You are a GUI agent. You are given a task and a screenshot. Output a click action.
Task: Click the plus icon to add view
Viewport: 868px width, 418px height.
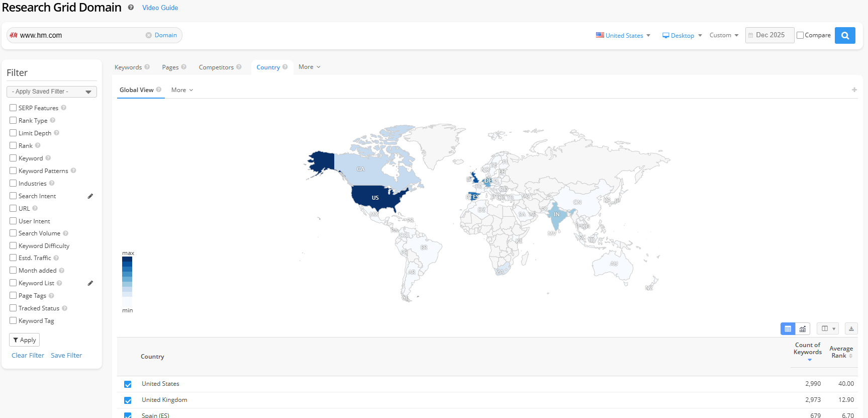pyautogui.click(x=854, y=90)
